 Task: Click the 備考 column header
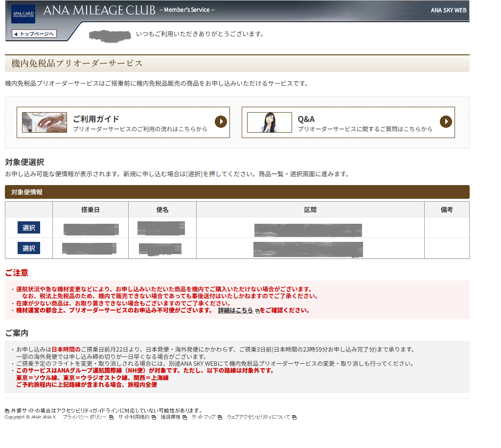point(447,210)
